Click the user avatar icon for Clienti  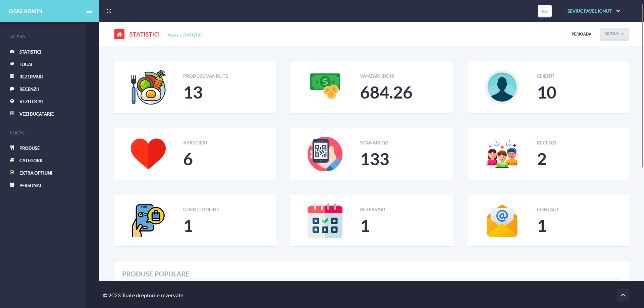(502, 87)
